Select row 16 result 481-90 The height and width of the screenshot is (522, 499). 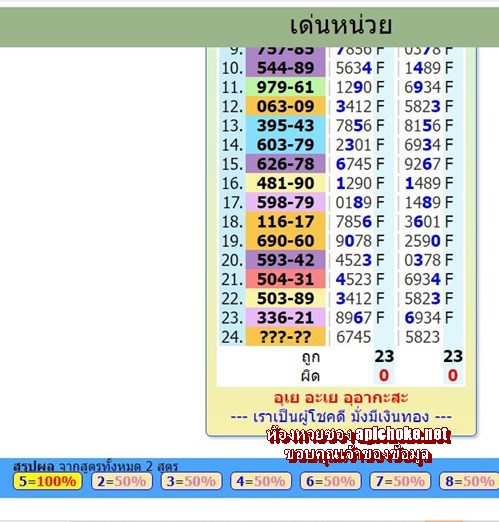(285, 183)
